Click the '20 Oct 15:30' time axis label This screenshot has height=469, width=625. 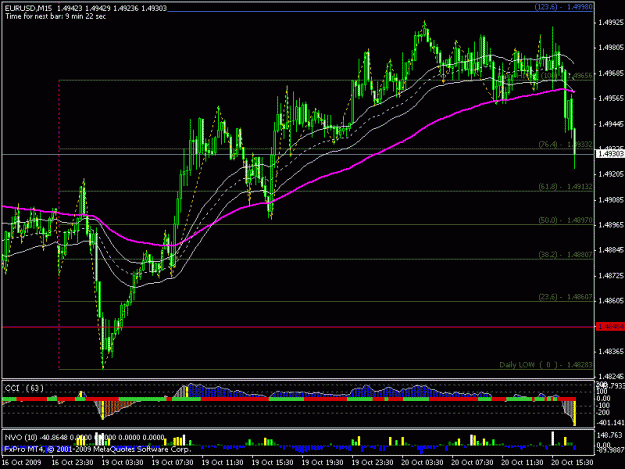[x=572, y=462]
